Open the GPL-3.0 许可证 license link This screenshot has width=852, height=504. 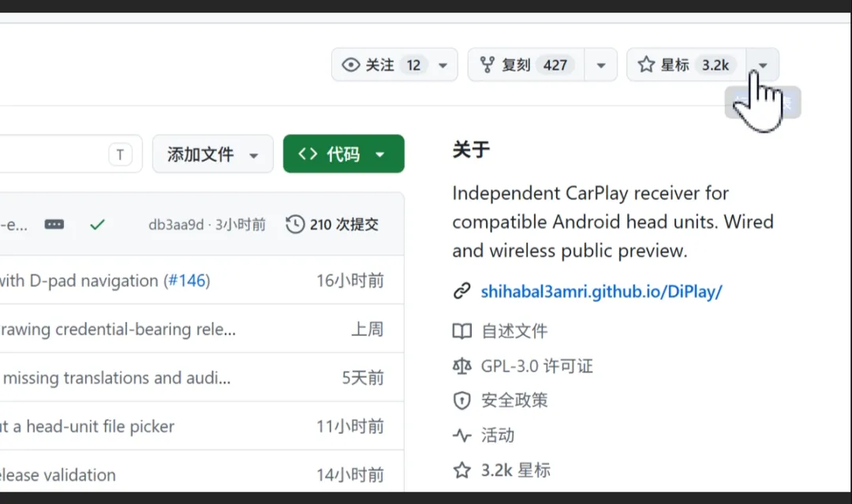point(537,366)
